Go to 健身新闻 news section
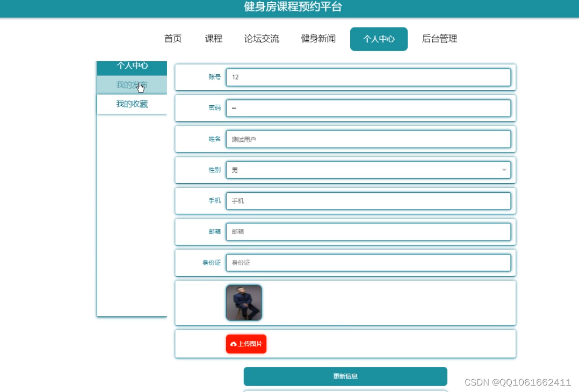The width and height of the screenshot is (579, 392). (318, 39)
